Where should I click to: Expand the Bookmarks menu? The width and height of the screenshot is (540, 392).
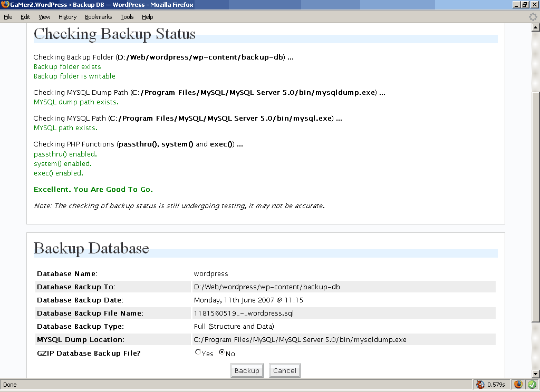point(98,17)
